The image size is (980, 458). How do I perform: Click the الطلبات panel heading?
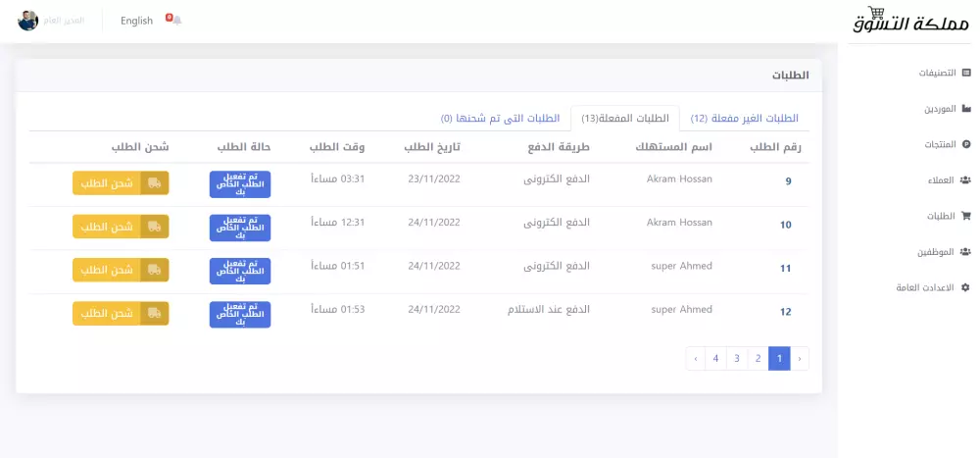tap(791, 76)
